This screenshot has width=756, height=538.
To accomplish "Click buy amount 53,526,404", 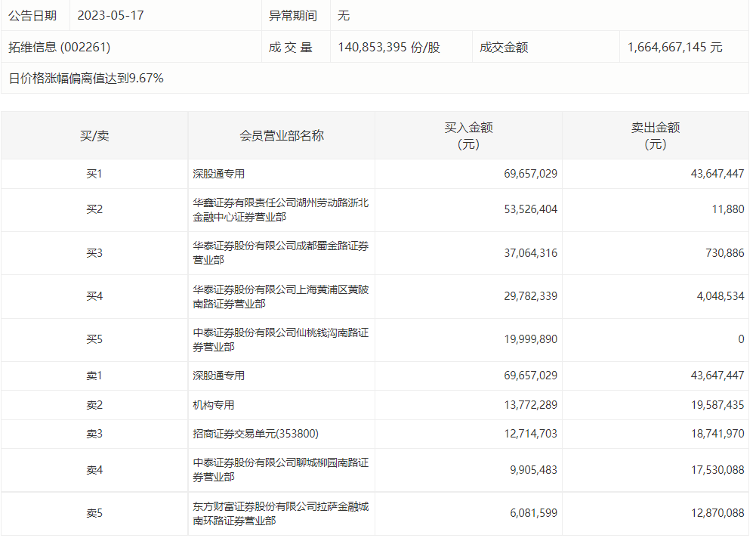I will point(530,209).
